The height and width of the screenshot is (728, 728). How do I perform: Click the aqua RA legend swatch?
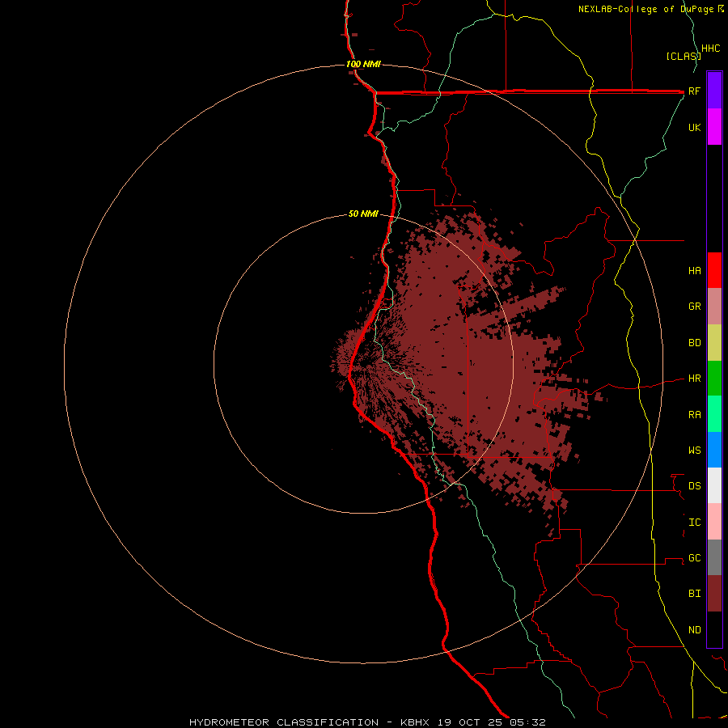pos(714,414)
